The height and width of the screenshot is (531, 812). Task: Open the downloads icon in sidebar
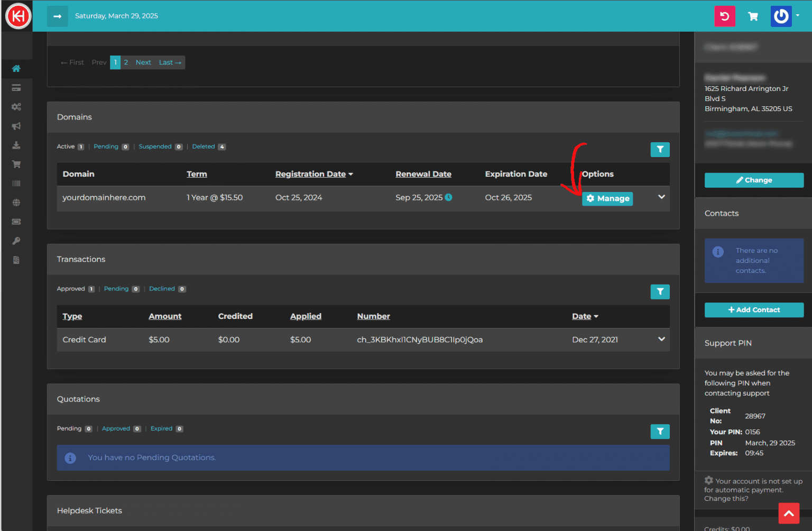16,145
